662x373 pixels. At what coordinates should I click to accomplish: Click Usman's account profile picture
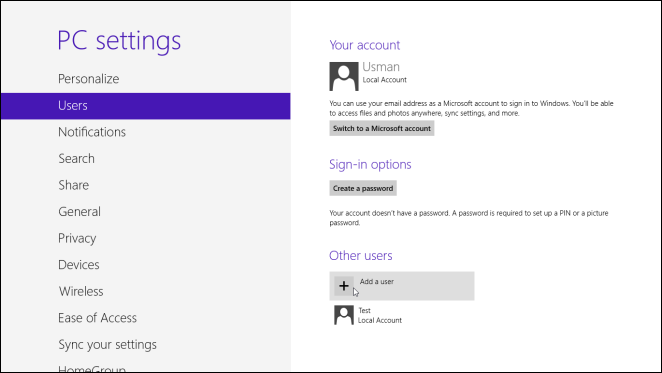click(x=344, y=76)
